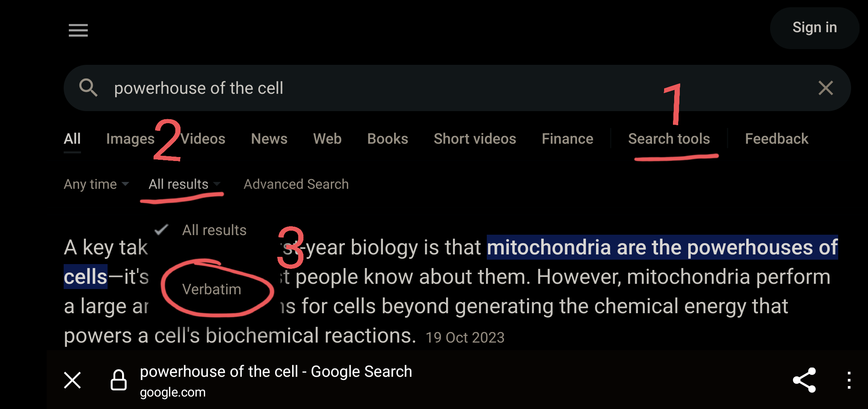Choose Verbatim results option
This screenshot has height=409, width=868.
tap(212, 289)
